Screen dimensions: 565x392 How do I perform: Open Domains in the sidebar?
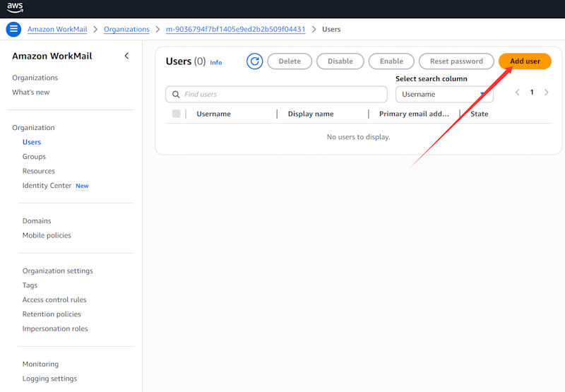pos(37,221)
